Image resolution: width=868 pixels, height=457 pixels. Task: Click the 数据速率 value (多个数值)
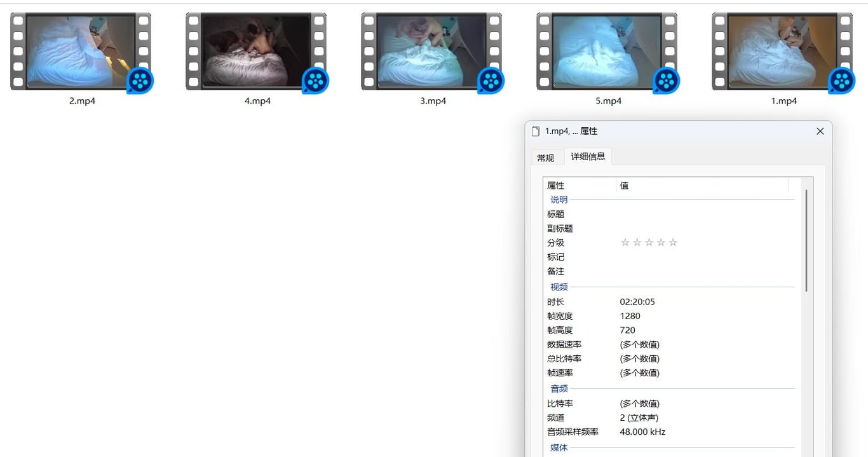point(639,344)
